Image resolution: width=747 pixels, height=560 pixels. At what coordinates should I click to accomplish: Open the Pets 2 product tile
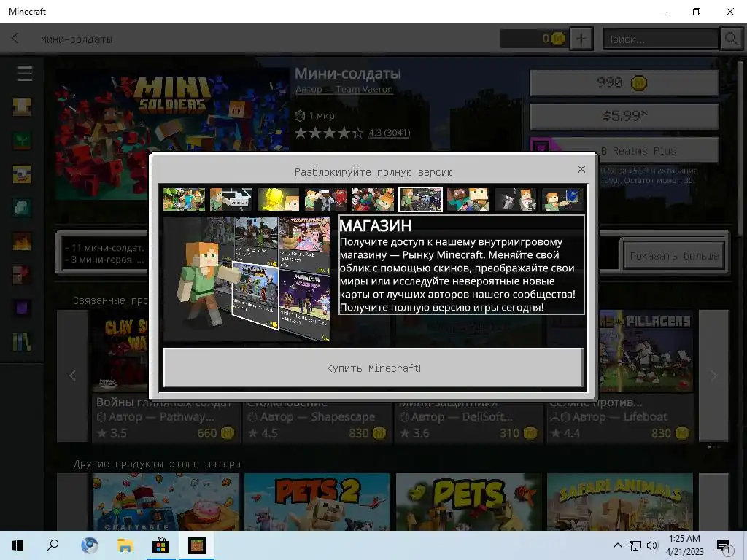pyautogui.click(x=317, y=502)
